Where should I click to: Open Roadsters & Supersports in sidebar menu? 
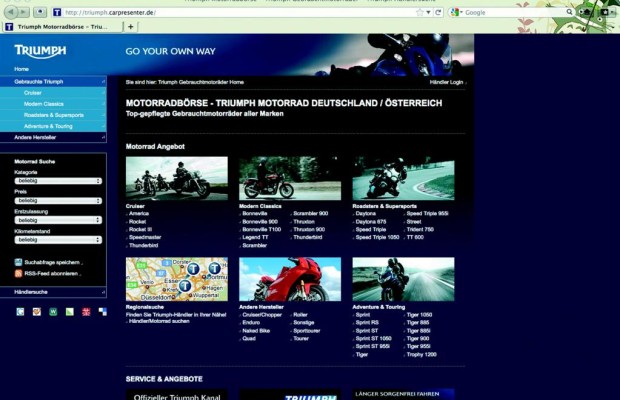[x=53, y=115]
